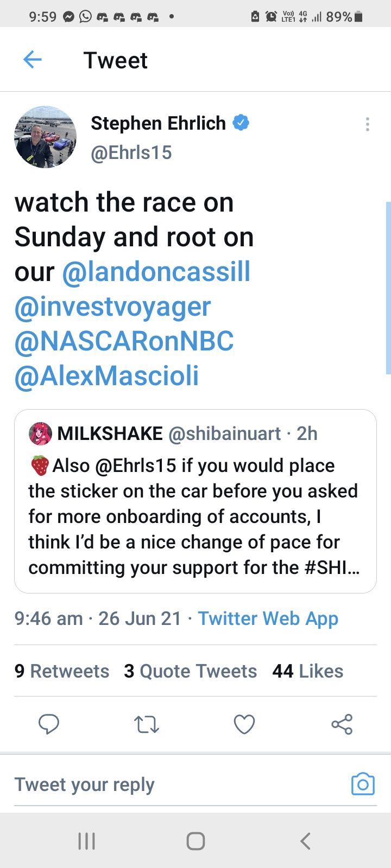The image size is (391, 868).
Task: View the 44 Likes list
Action: [x=307, y=671]
